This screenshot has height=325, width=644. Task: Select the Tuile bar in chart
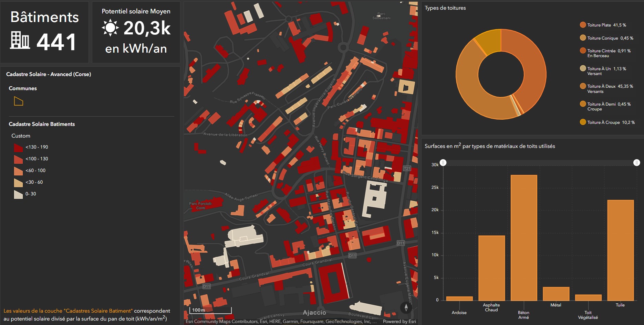(620, 250)
